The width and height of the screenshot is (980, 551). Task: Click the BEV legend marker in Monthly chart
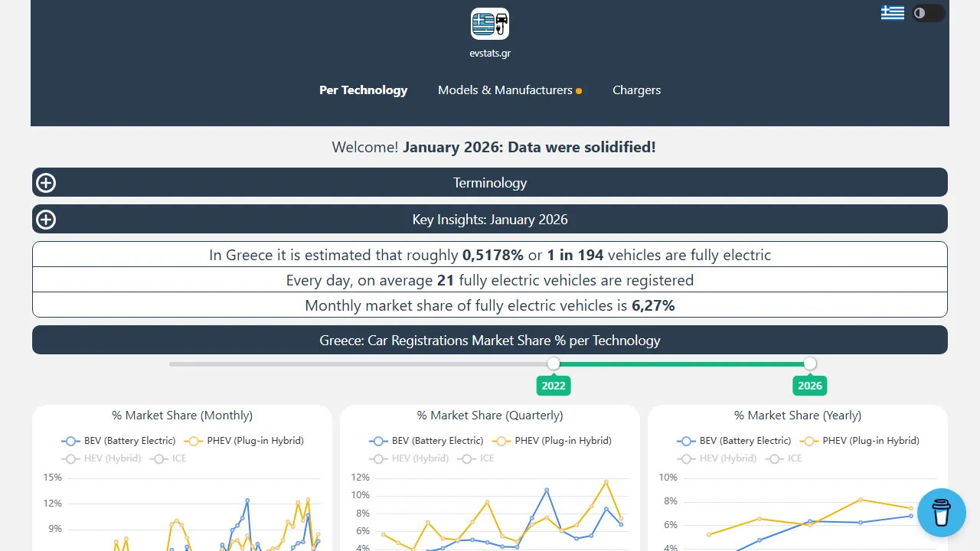(x=71, y=441)
